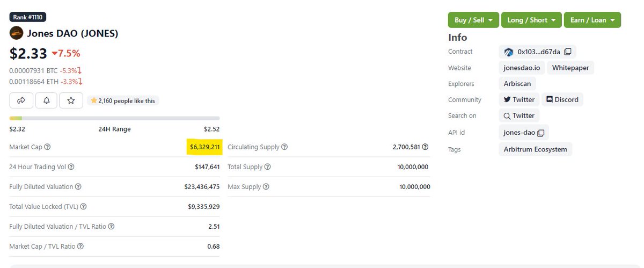The height and width of the screenshot is (268, 644).
Task: Click the Jones DAO (JONES) title
Action: coord(72,33)
